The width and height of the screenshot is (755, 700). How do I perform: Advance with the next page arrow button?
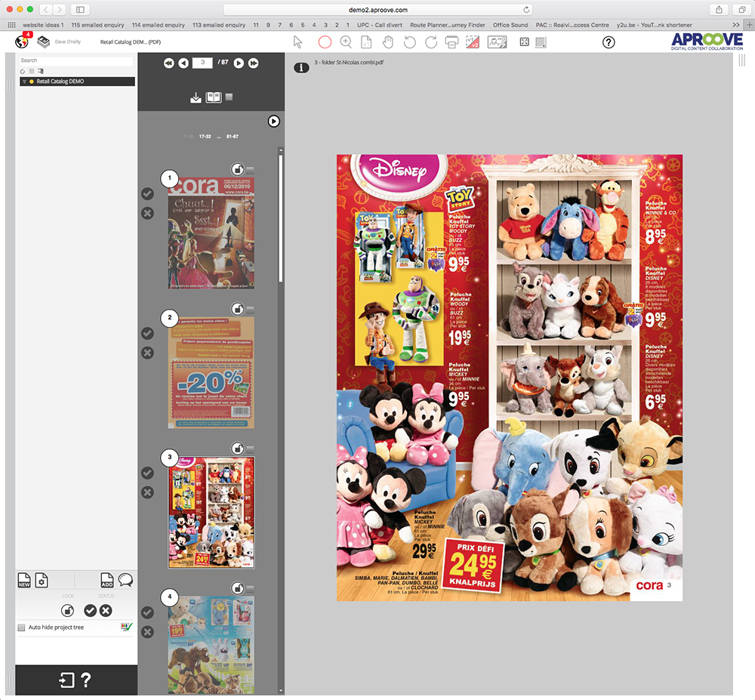(x=239, y=63)
